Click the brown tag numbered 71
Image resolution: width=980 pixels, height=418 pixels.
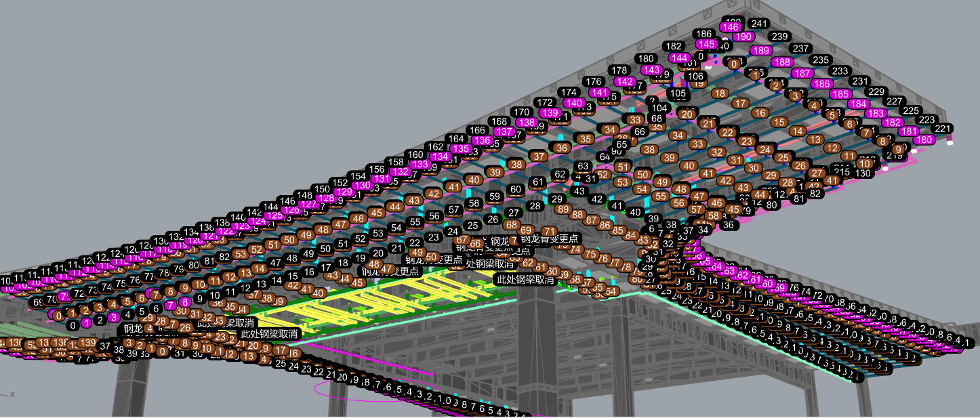549,232
